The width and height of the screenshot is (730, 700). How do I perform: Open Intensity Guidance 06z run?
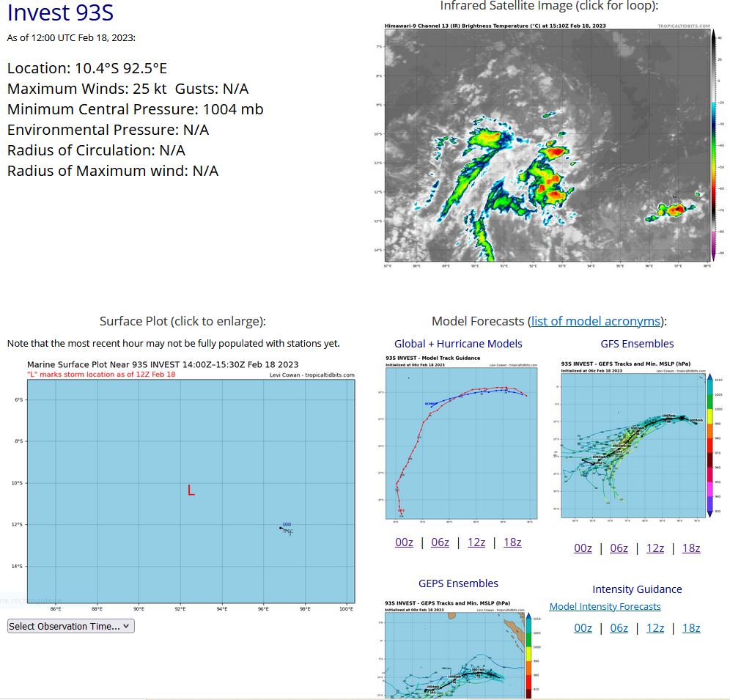pos(619,628)
